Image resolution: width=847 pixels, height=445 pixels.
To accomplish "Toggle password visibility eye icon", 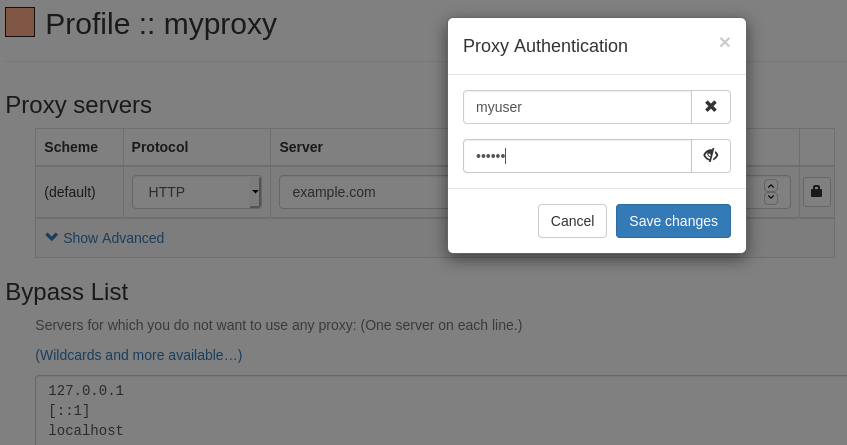I will coord(711,156).
